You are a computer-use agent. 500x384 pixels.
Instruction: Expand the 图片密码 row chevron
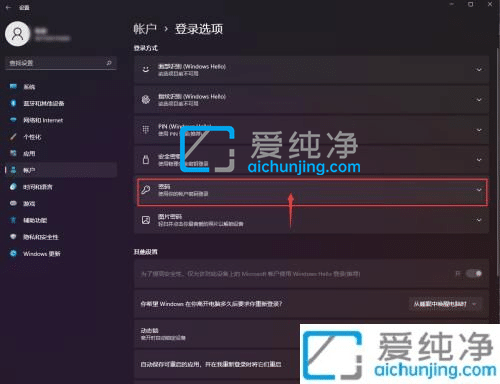[x=479, y=220]
